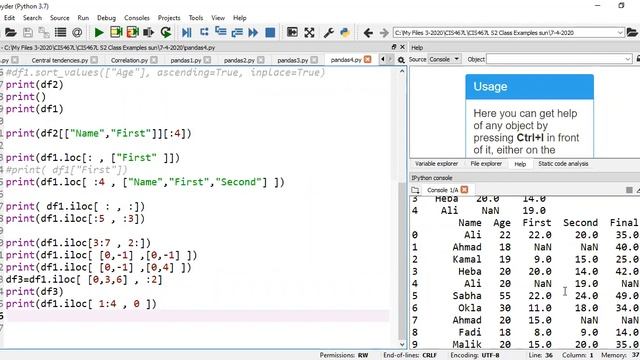
Task: Browse working directory folder icon
Action: click(633, 32)
